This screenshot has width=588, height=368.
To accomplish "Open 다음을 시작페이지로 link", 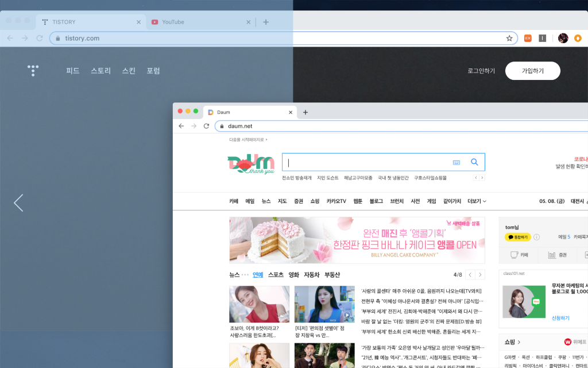I will click(x=248, y=140).
